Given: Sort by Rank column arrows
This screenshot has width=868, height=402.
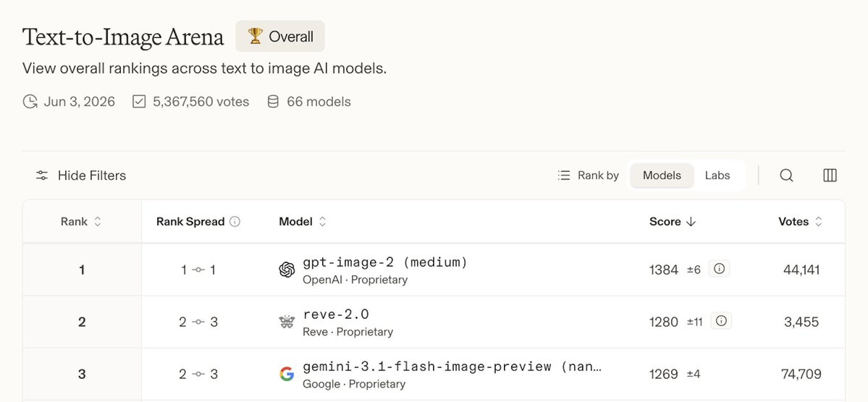Looking at the screenshot, I should 97,221.
